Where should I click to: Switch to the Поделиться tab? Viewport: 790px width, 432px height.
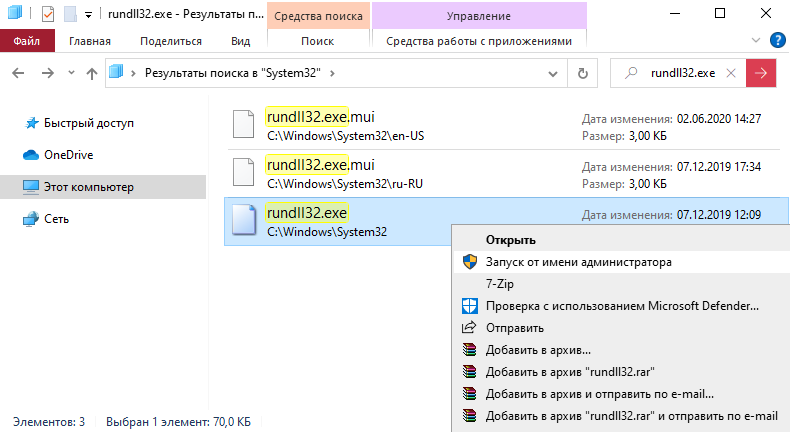tap(171, 41)
